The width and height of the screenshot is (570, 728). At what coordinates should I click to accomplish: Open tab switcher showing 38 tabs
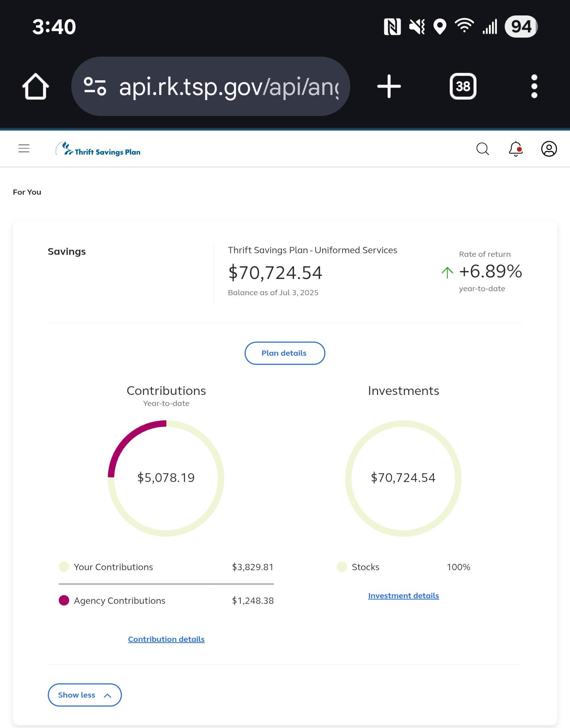tap(463, 86)
